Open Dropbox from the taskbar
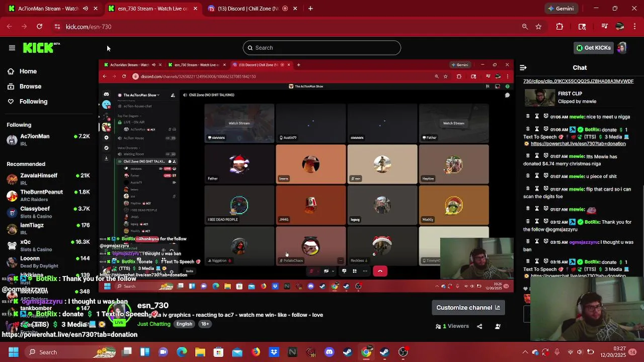This screenshot has height=362, width=644. click(274, 352)
